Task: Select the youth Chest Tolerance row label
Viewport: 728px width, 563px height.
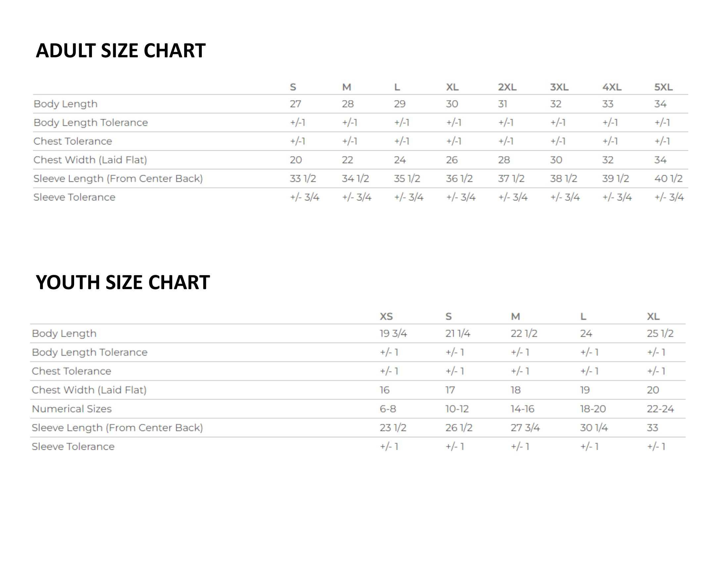Action: pyautogui.click(x=72, y=371)
